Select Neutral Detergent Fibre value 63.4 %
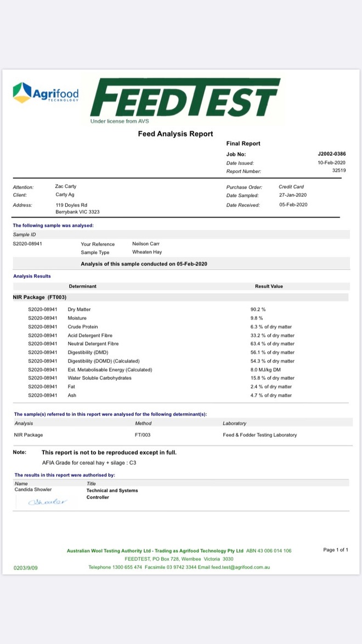 pos(273,344)
